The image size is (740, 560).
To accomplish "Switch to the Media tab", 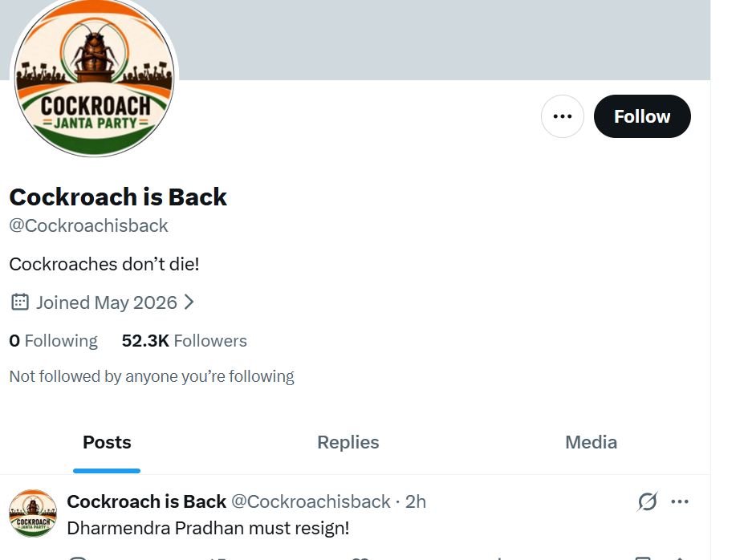I will (591, 443).
